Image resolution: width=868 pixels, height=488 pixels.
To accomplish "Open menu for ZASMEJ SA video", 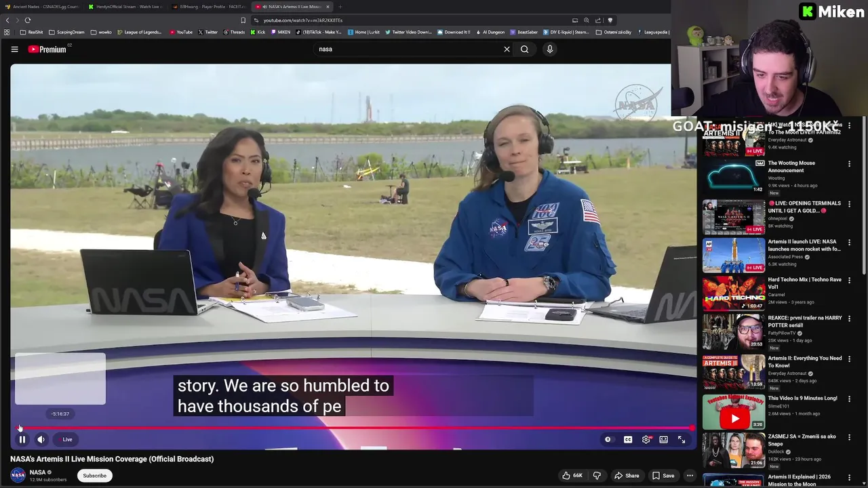I will (849, 437).
